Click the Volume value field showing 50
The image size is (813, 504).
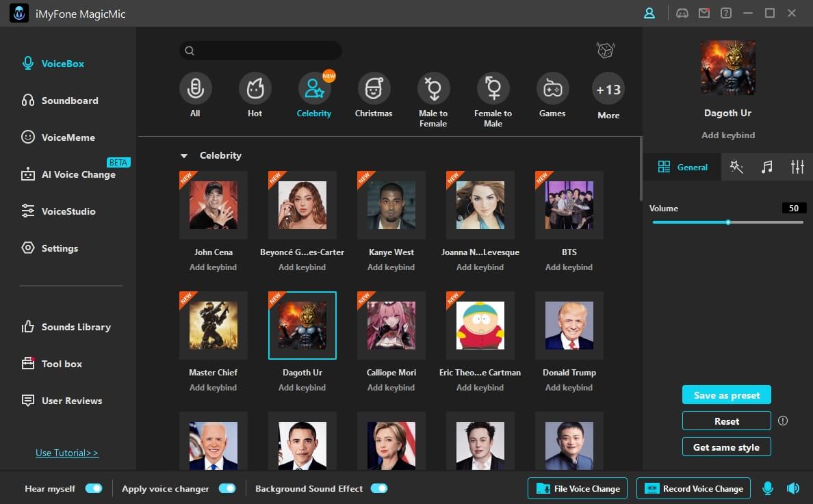point(794,208)
